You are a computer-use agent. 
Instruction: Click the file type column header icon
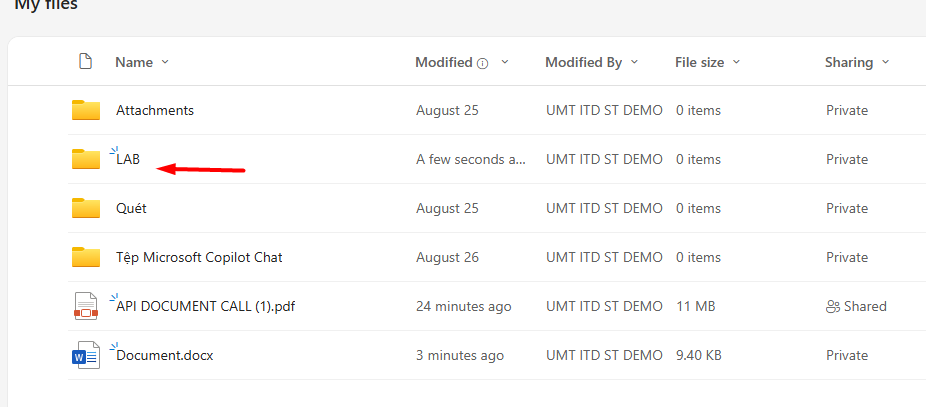[86, 62]
